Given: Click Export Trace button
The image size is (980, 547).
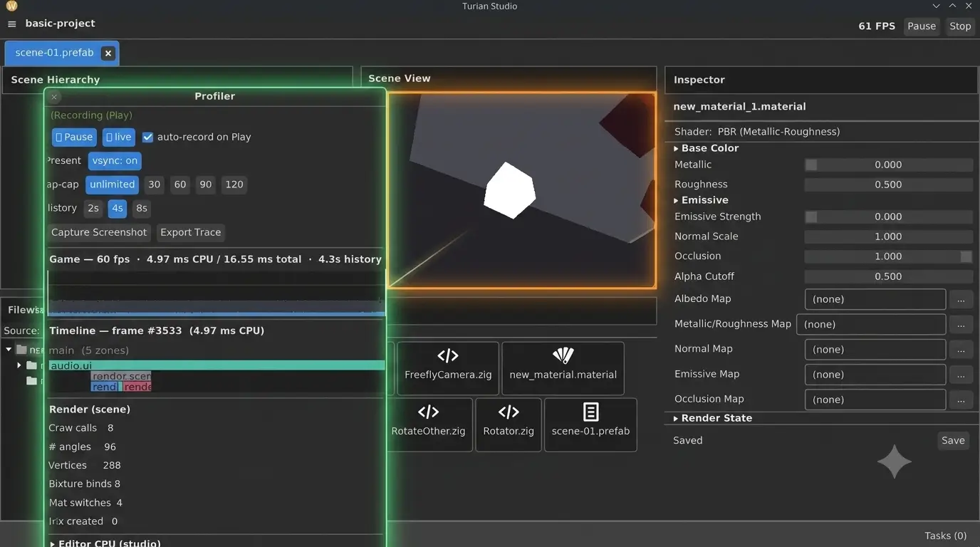Looking at the screenshot, I should pos(191,232).
